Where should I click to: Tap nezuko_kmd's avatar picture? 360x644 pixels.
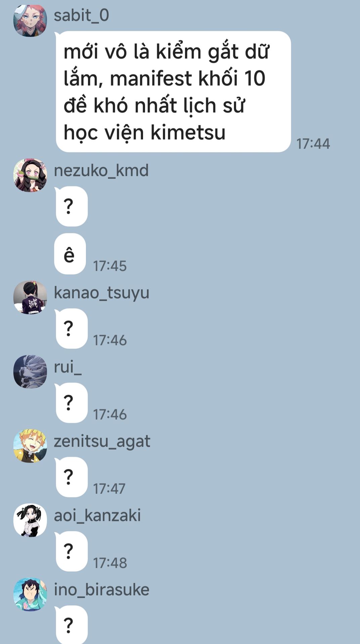click(x=30, y=175)
